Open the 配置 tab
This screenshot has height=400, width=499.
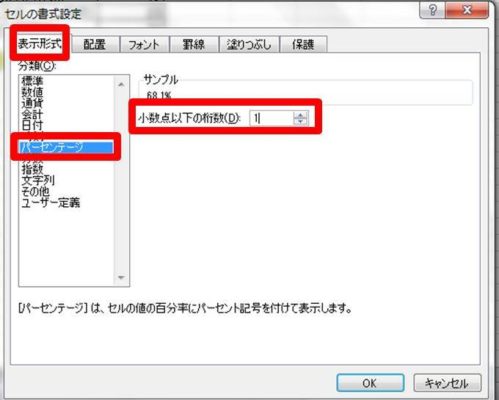coord(95,44)
